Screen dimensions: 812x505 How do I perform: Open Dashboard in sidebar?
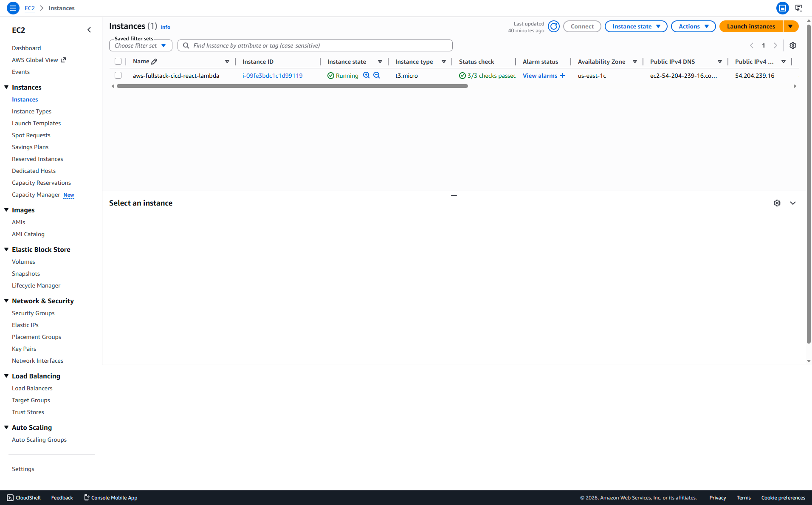pos(26,48)
